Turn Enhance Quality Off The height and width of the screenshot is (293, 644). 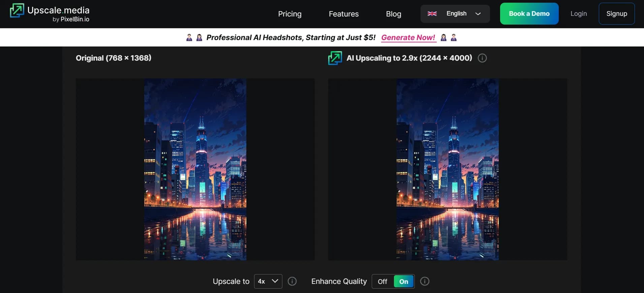(x=382, y=282)
